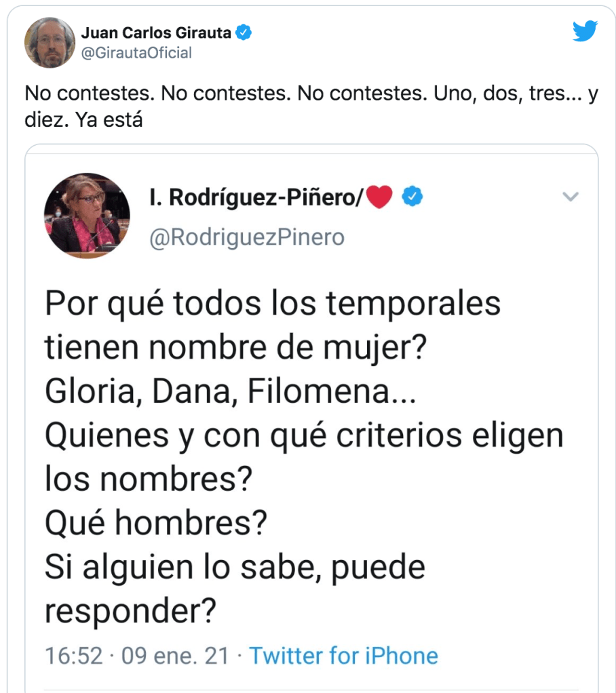Viewport: 616px width, 693px height.
Task: Click Juan Carlos Girauta's verified badge
Action: (244, 32)
